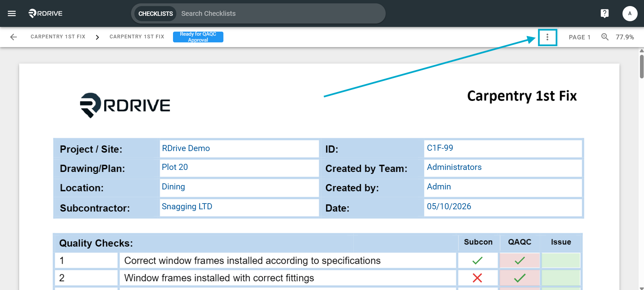The height and width of the screenshot is (290, 644).
Task: Open the hamburger navigation menu
Action: pos(12,13)
